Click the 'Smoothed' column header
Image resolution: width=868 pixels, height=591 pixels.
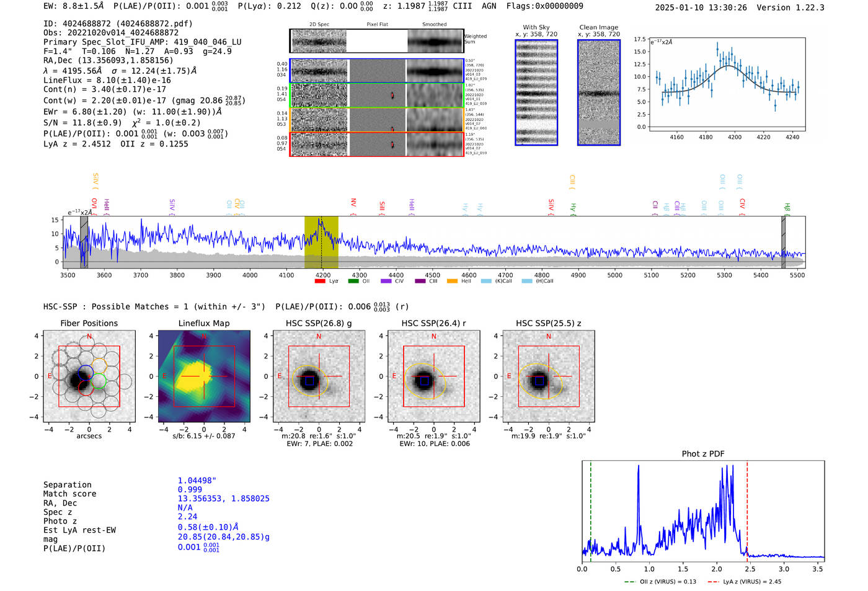click(x=435, y=24)
